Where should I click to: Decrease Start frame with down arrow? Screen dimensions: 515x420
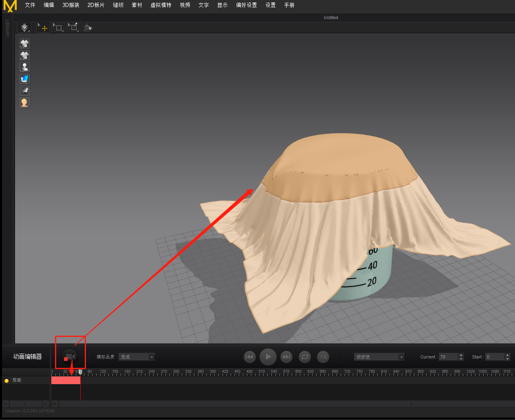tap(507, 359)
